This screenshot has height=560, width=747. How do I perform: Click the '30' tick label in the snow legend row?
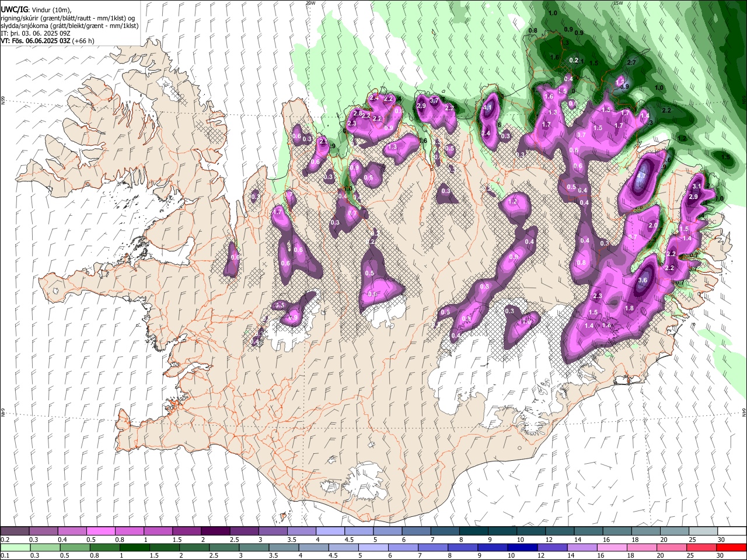click(721, 540)
